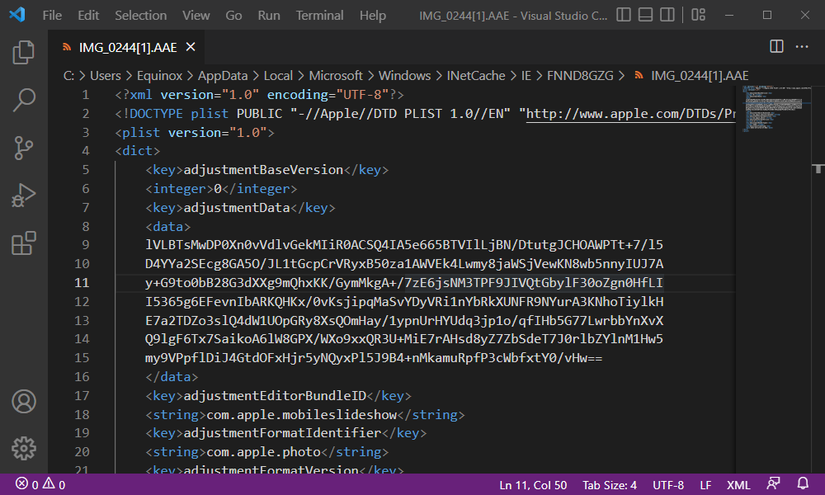Viewport: 825px width, 495px height.
Task: Open the notifications bell in status bar
Action: [803, 485]
